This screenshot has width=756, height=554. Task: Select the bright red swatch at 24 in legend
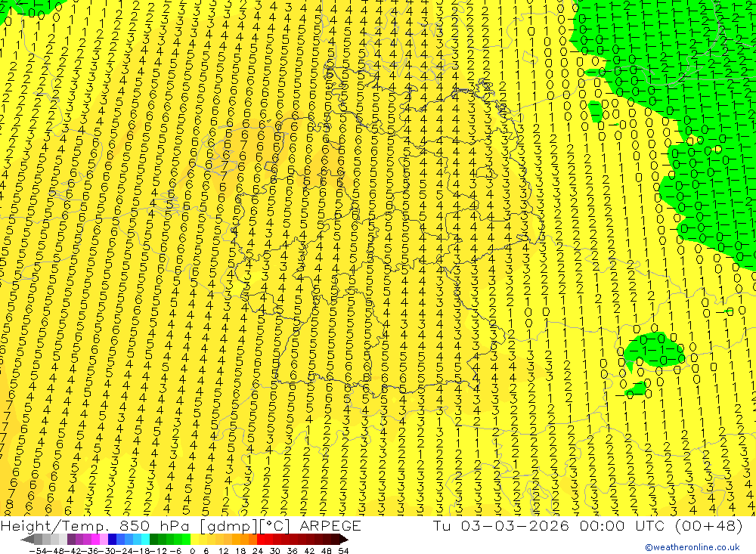coord(261,539)
